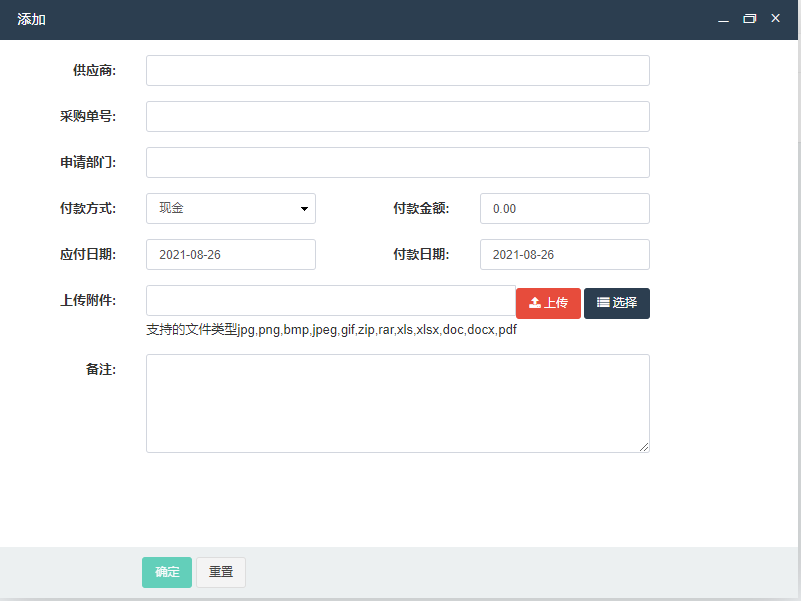801x601 pixels.
Task: Open the 应付日期 date field
Action: pos(231,255)
